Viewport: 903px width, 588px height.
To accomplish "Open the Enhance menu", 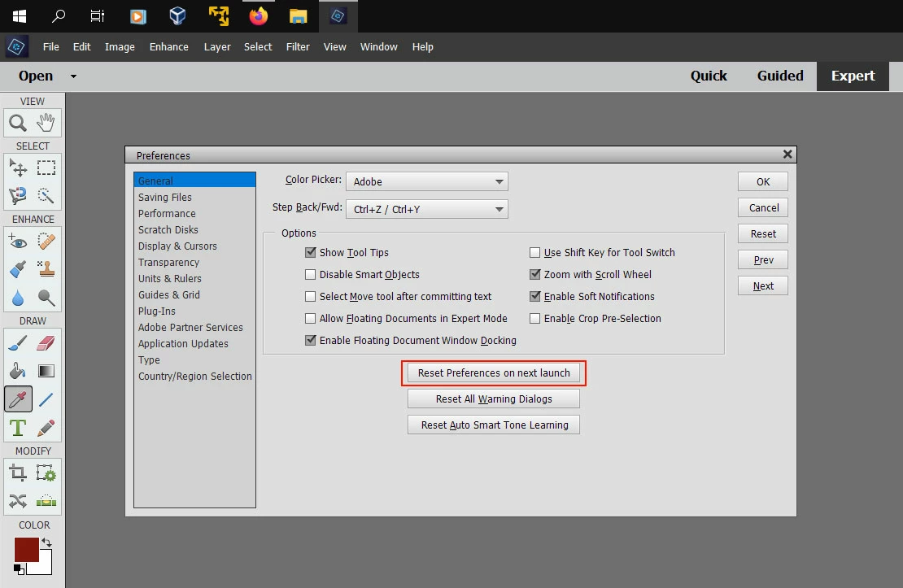I will pos(168,46).
